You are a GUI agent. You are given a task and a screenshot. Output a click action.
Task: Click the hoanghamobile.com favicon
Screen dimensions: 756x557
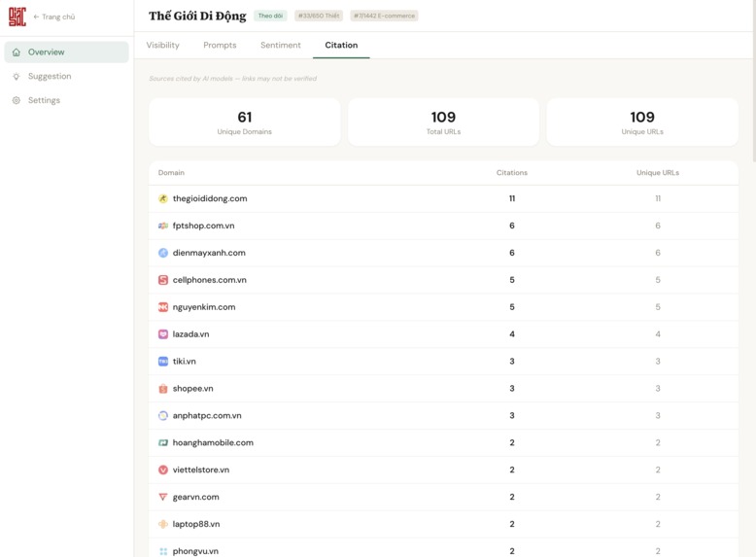163,442
